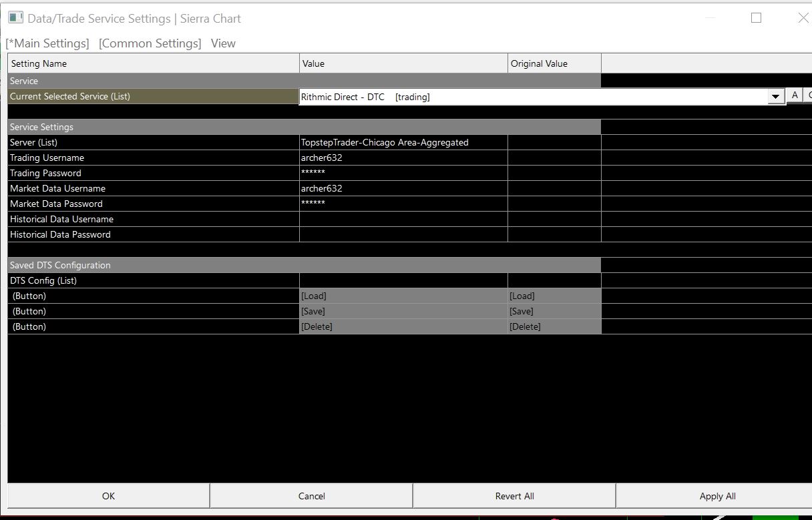Select the DTS Config (List) setting name
Image resolution: width=812 pixels, height=520 pixels.
pos(154,280)
